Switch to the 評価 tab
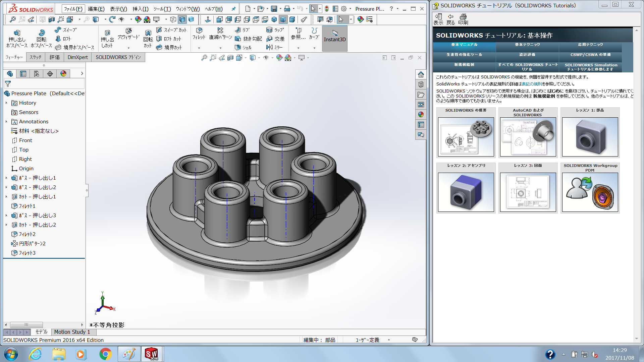644x362 pixels. click(x=55, y=57)
